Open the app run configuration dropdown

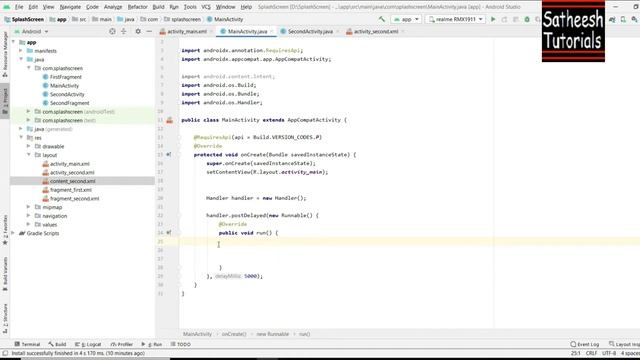pyautogui.click(x=406, y=19)
